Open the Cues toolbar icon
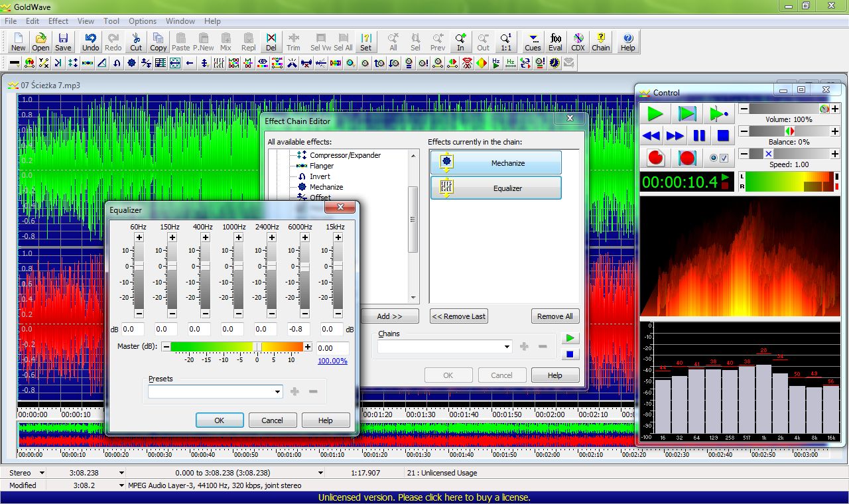The height and width of the screenshot is (504, 849). 533,42
